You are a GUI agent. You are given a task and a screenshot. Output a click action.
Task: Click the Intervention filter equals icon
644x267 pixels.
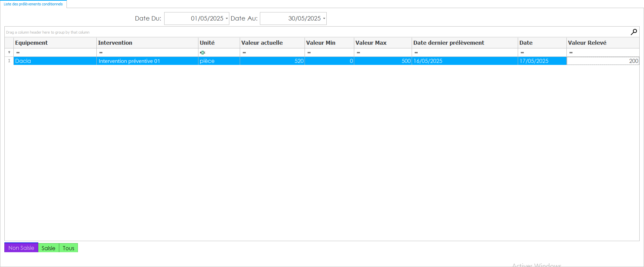point(101,52)
